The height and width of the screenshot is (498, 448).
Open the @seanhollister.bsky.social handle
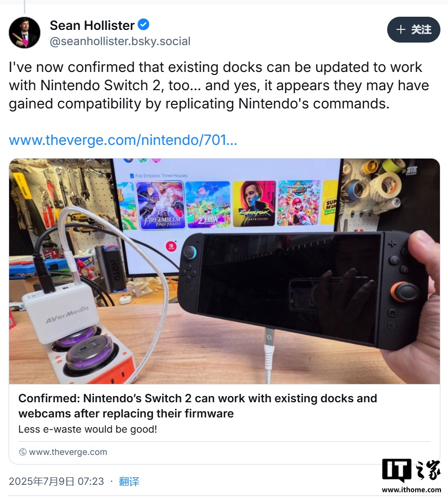120,41
